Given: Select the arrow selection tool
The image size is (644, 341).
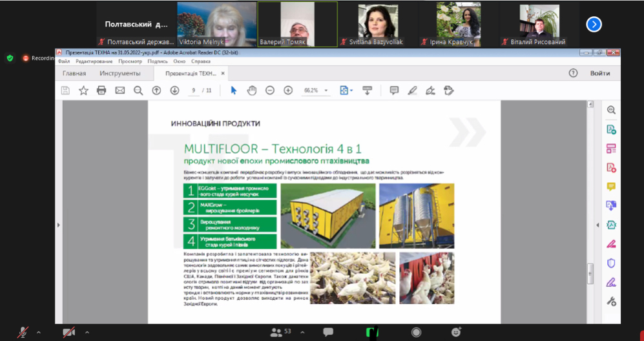Looking at the screenshot, I should 233,90.
